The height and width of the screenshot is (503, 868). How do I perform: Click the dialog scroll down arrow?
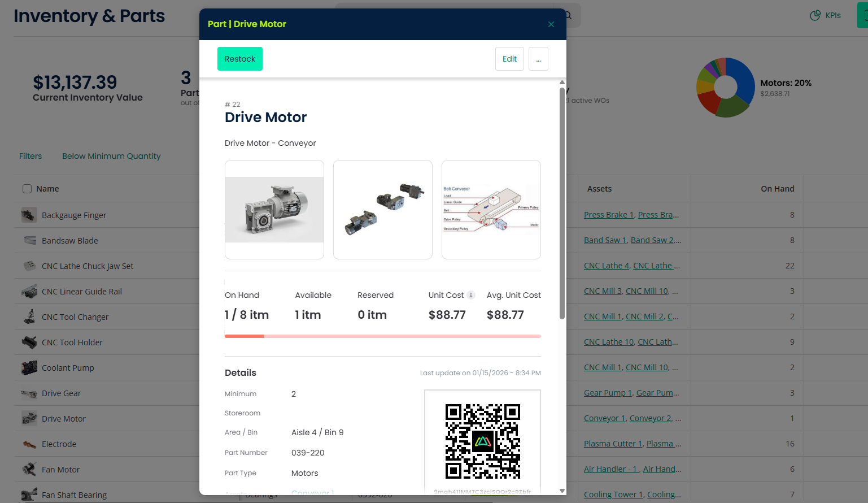[562, 491]
